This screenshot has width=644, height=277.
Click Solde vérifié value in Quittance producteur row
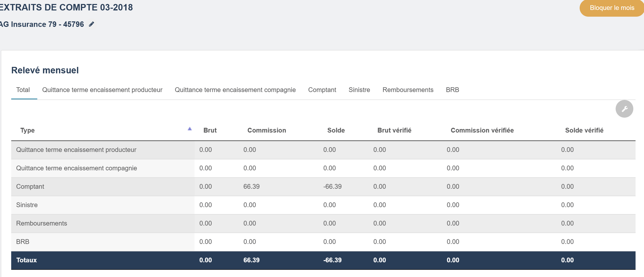pyautogui.click(x=567, y=150)
